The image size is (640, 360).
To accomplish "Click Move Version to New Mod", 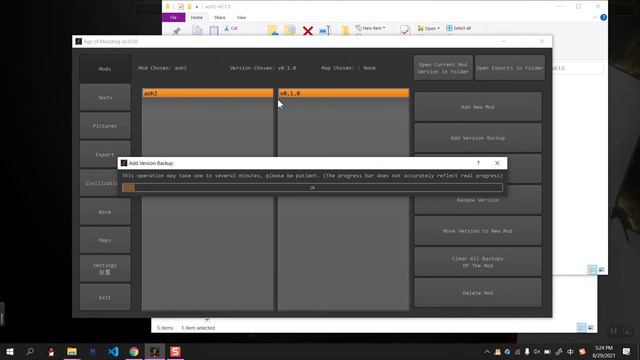I will click(478, 231).
